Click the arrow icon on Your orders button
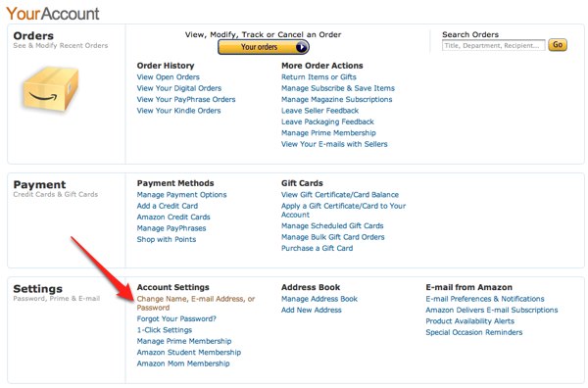This screenshot has width=588, height=388. [x=302, y=47]
